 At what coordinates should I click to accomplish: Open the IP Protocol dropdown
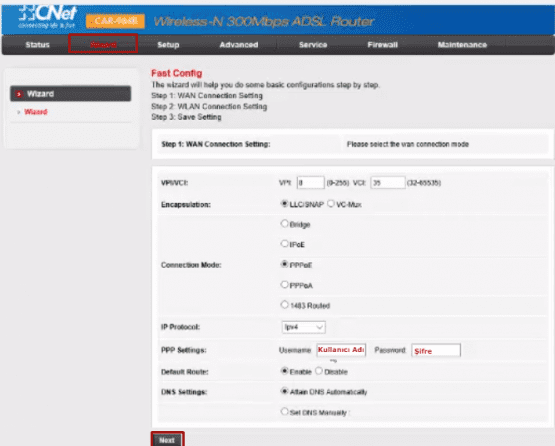click(304, 327)
